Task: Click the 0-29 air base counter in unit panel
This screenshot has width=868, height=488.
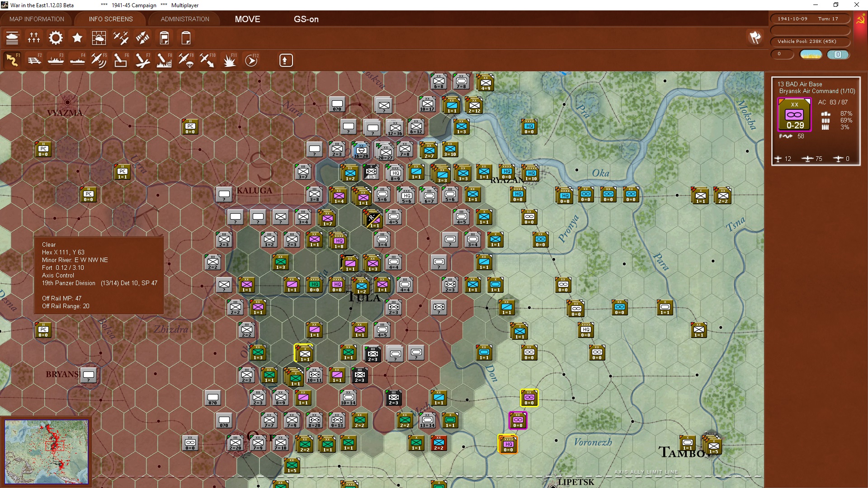Action: [x=794, y=115]
